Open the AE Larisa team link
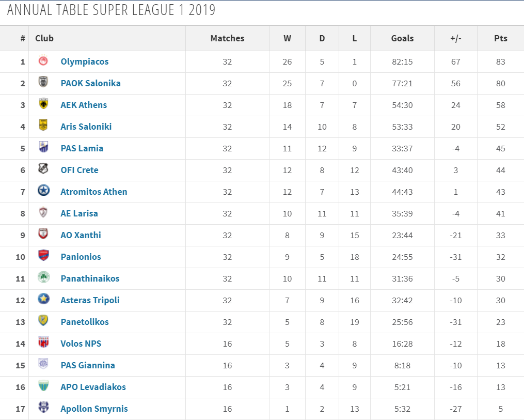This screenshot has width=524, height=420. tap(79, 213)
